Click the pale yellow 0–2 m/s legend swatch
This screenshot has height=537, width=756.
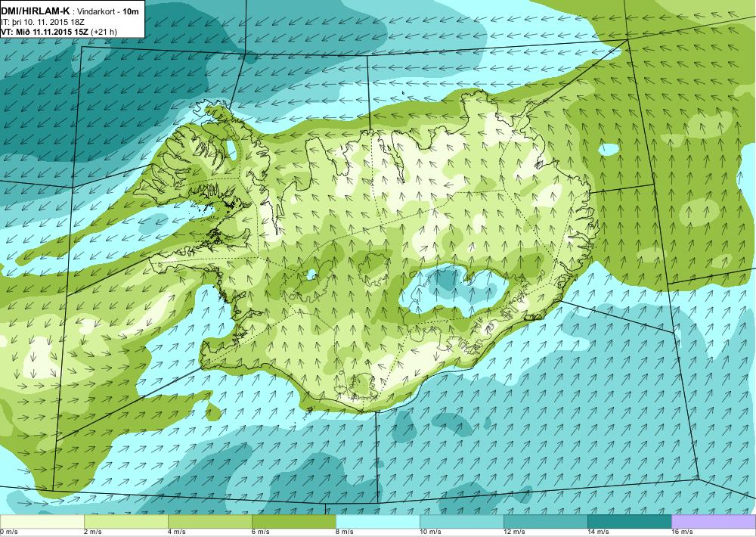point(42,522)
